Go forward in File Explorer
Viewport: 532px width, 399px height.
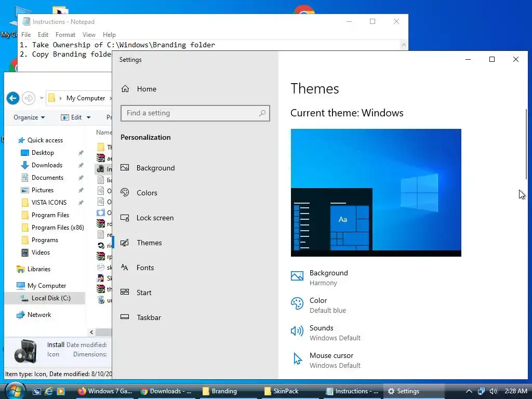[x=29, y=98]
